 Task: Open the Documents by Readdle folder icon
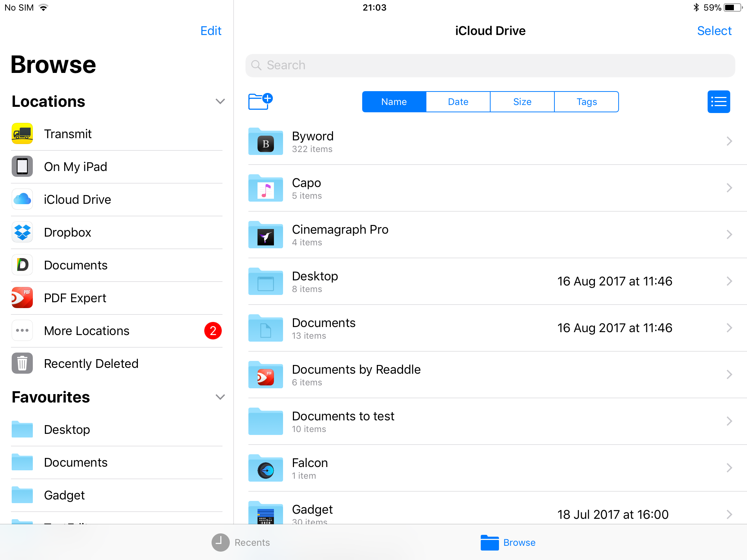[266, 375]
